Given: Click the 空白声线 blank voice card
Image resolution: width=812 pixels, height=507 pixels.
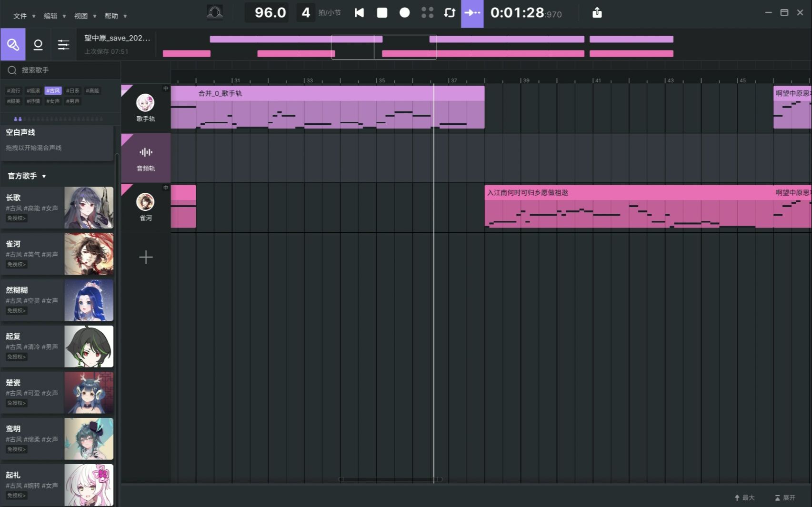Looking at the screenshot, I should point(57,143).
